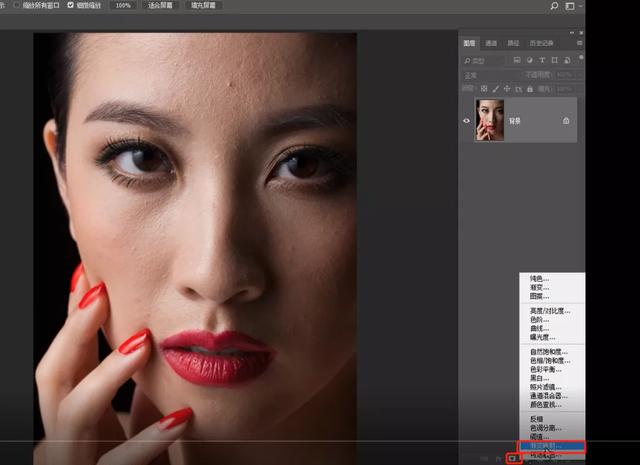Click the lock all padlock icon
This screenshot has width=640, height=465.
click(530, 89)
